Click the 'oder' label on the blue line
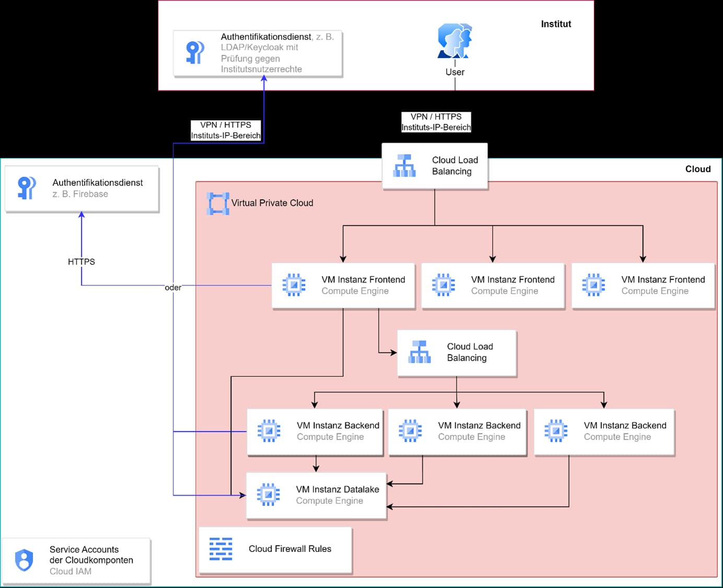This screenshot has width=723, height=588. pos(173,287)
